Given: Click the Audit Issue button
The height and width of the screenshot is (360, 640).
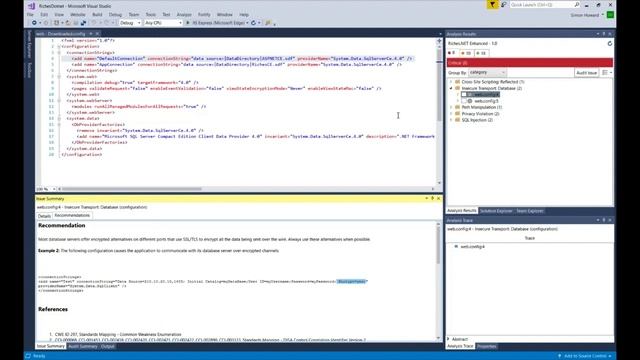Looking at the screenshot, I should [x=587, y=72].
